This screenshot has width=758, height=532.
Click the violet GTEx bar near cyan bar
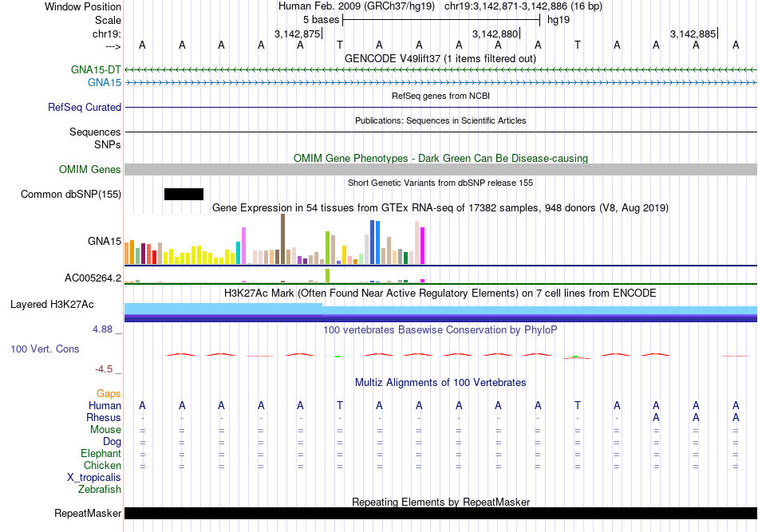243,246
